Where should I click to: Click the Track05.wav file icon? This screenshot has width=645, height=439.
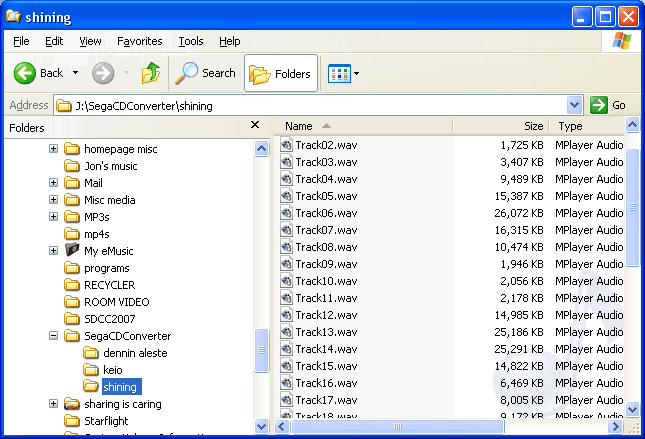286,196
